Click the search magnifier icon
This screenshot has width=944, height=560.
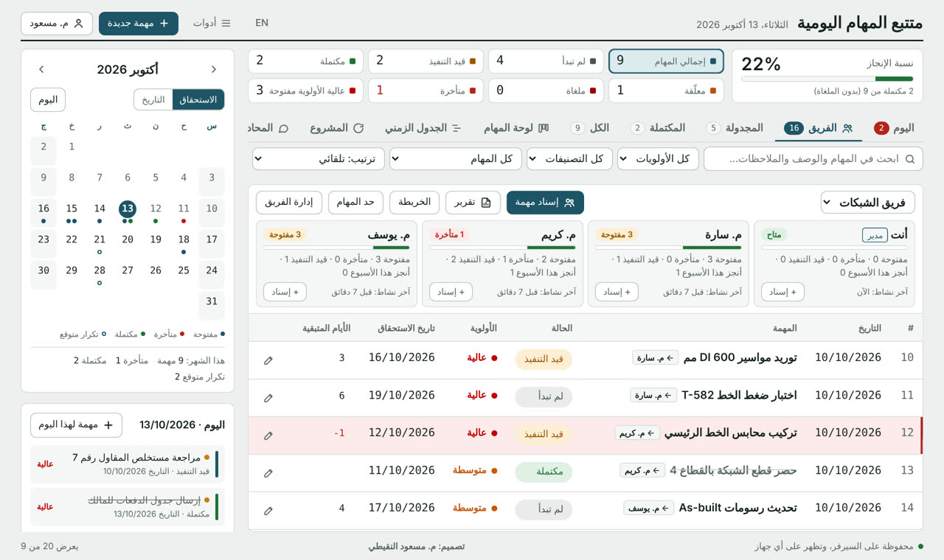910,159
